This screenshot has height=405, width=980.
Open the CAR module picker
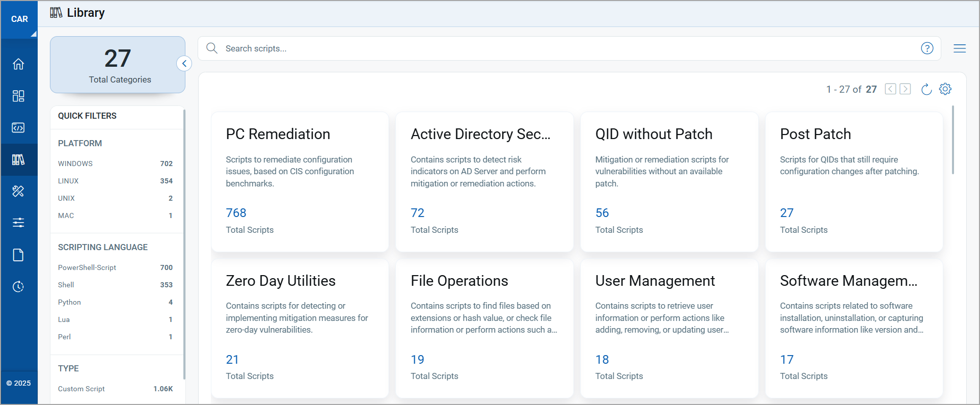coord(19,19)
